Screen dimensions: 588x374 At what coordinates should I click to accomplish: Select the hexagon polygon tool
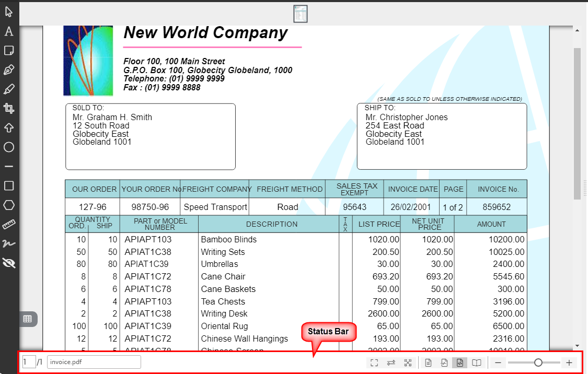tap(9, 205)
